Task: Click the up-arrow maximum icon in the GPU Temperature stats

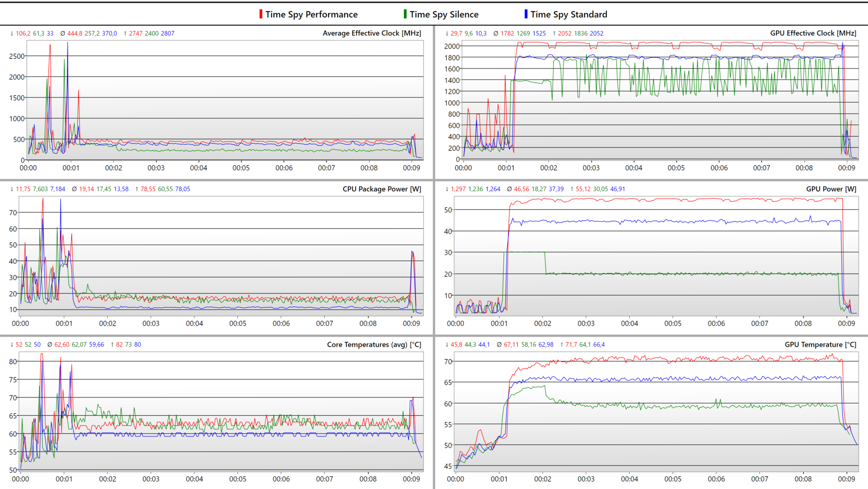Action: 561,345
